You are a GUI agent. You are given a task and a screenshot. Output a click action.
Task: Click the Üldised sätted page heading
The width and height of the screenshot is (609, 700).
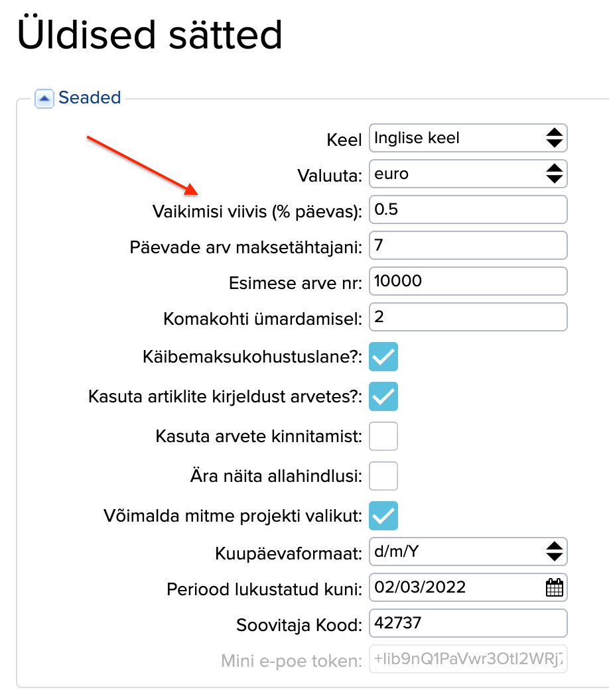150,36
